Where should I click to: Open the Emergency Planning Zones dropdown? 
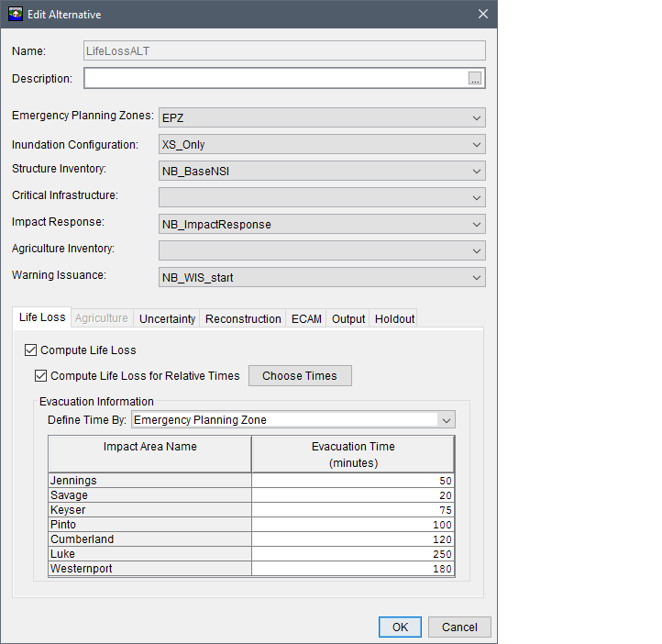pos(322,117)
